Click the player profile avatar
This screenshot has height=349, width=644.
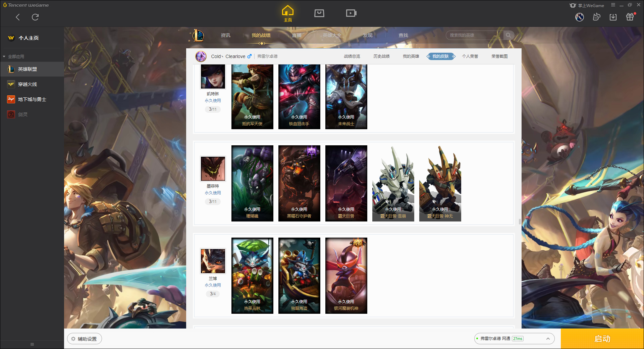coord(201,56)
